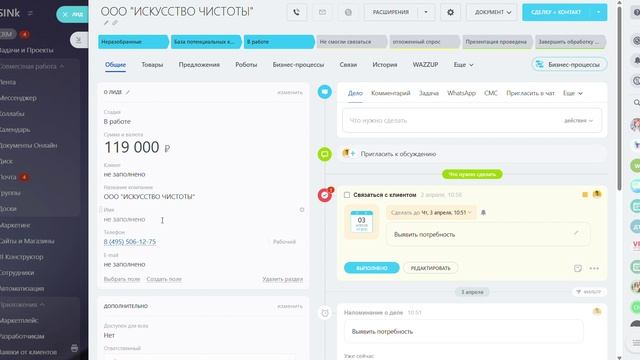Click the РЕДАКТИРОВАТЬ button
Image resolution: width=640 pixels, height=360 pixels.
tap(431, 268)
